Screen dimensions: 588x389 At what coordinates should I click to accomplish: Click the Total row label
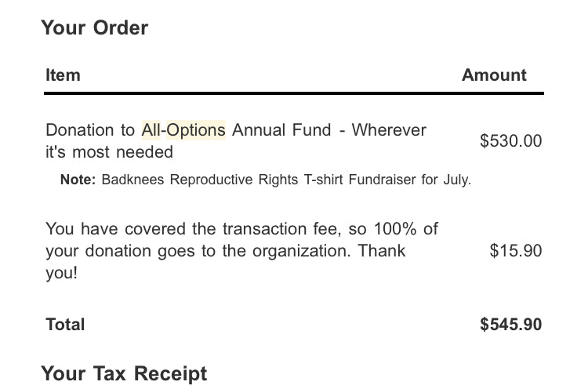[x=65, y=325]
